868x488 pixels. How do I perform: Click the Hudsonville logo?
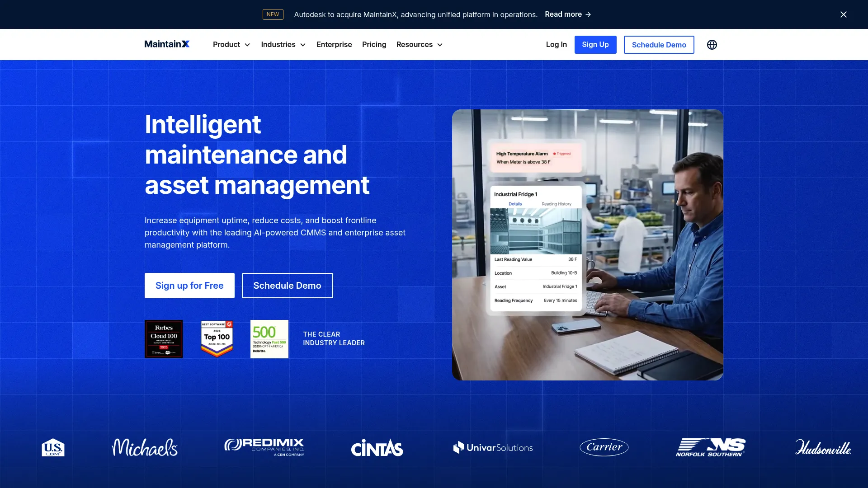823,447
